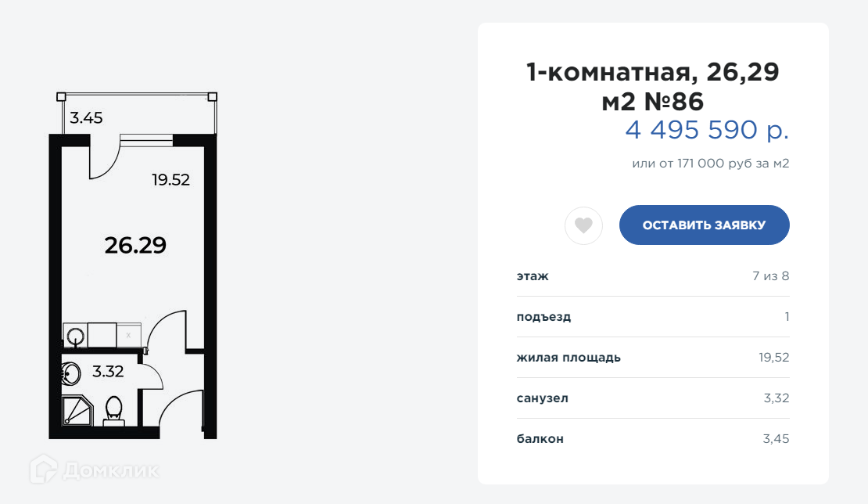Click the "санузел" row label

(542, 398)
